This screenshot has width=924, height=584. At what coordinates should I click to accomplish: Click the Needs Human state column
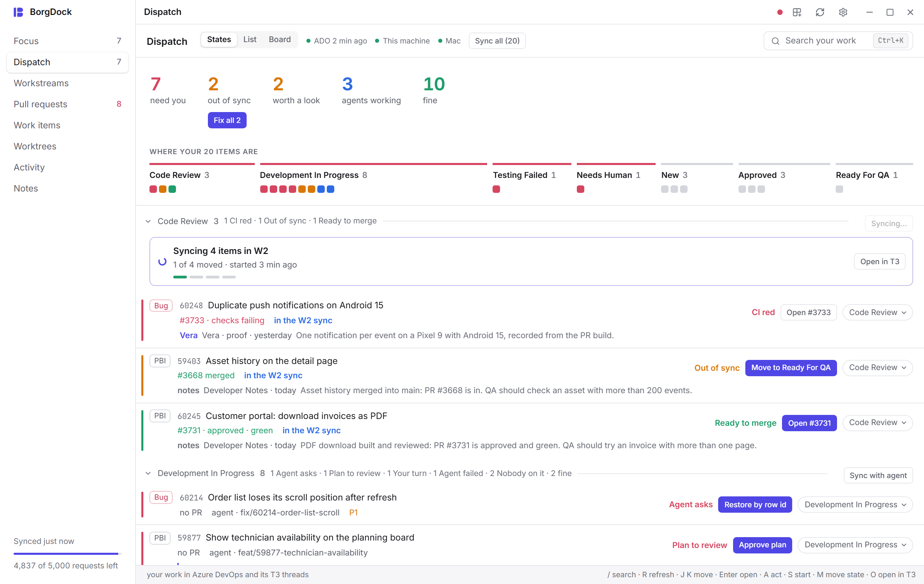point(616,178)
